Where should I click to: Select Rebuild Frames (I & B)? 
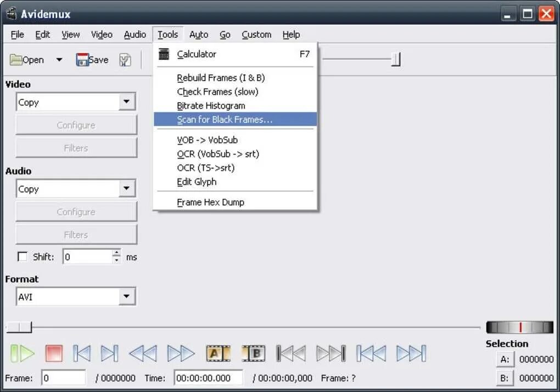coord(236,78)
